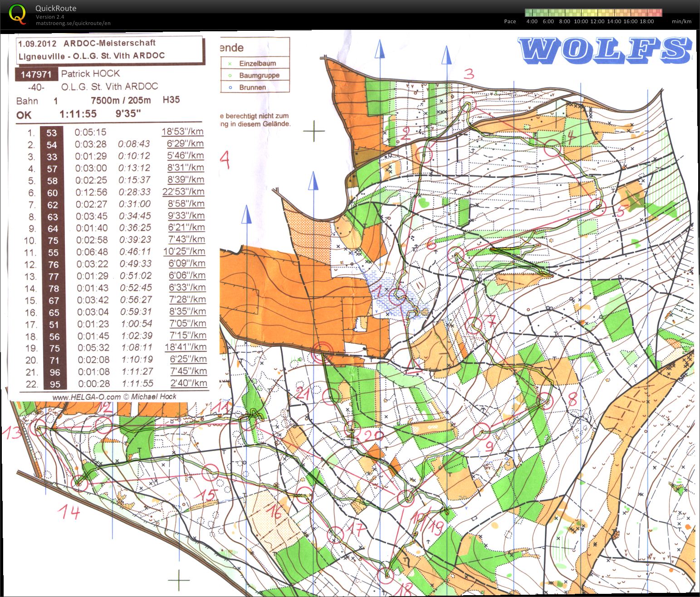This screenshot has width=700, height=597.
Task: Click the course length '7500m / 205m'
Action: pos(121,100)
